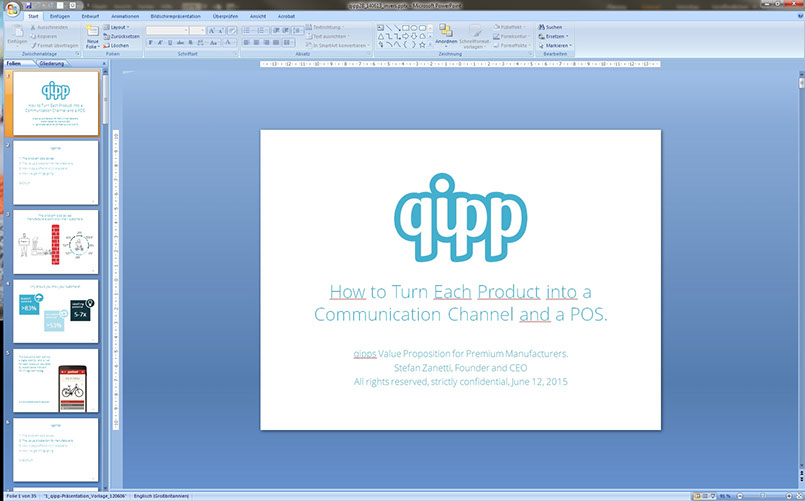Click the help question mark icon
The image size is (805, 501).
[796, 17]
